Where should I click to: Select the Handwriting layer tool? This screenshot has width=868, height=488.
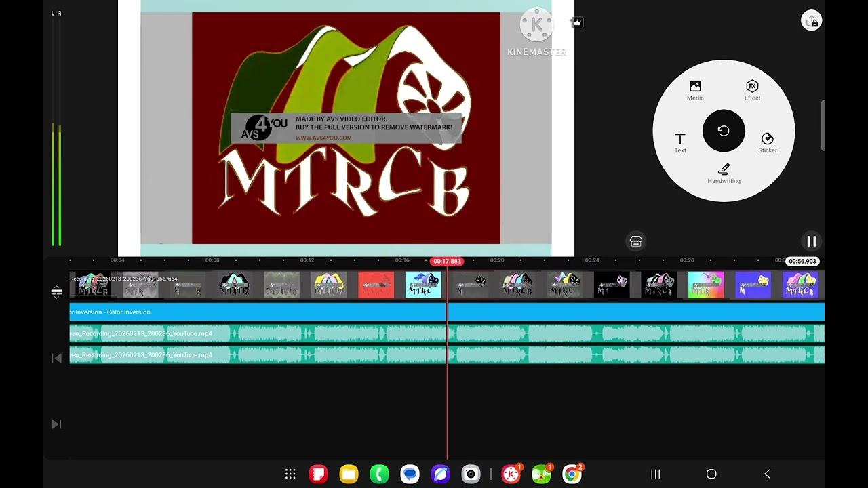click(x=724, y=174)
